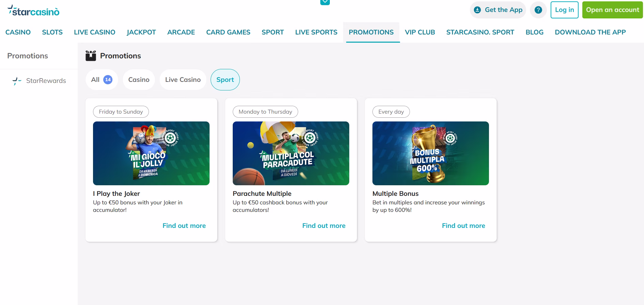Click the StarRewards star icon
This screenshot has height=305, width=644.
(17, 81)
